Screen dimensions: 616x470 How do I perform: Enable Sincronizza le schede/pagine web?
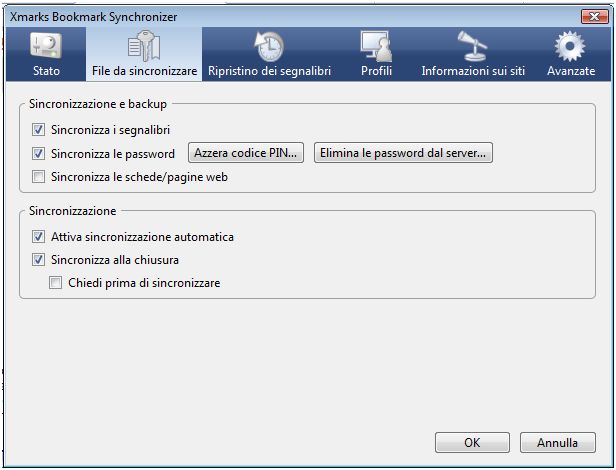click(x=39, y=178)
